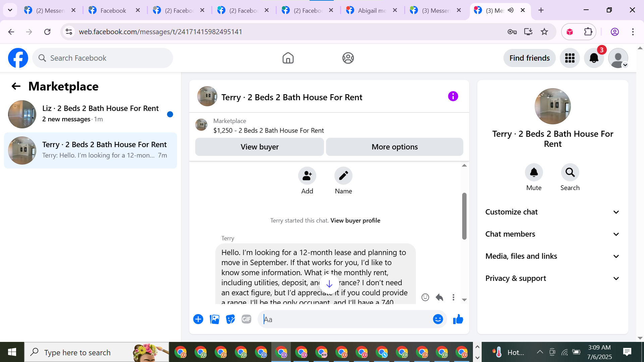Screen dimensions: 644x362
Task: Switch to the Abigail browser tab
Action: (x=372, y=10)
